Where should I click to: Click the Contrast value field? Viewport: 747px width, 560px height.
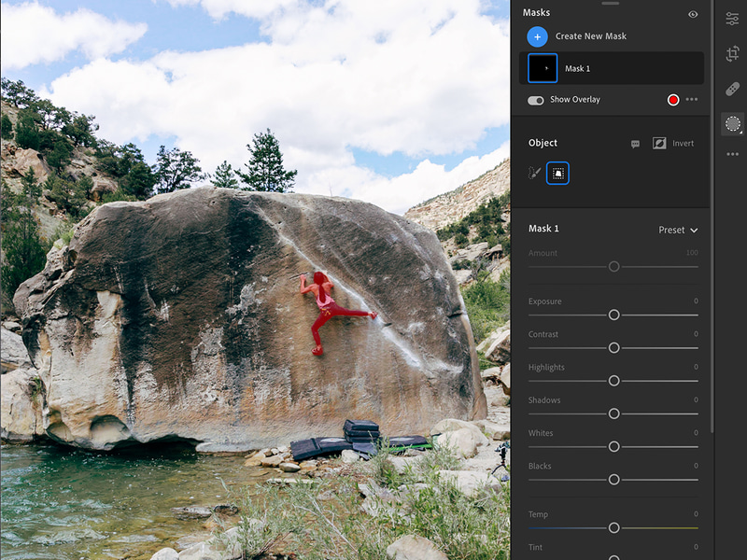696,334
